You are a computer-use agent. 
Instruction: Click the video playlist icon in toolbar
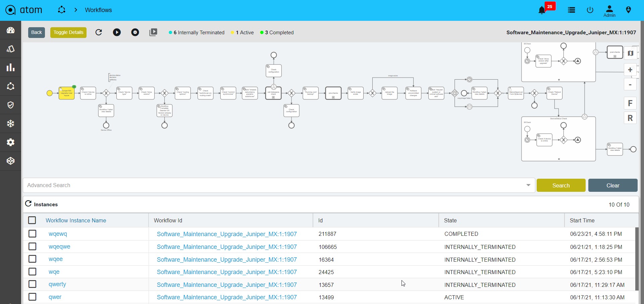tap(153, 32)
